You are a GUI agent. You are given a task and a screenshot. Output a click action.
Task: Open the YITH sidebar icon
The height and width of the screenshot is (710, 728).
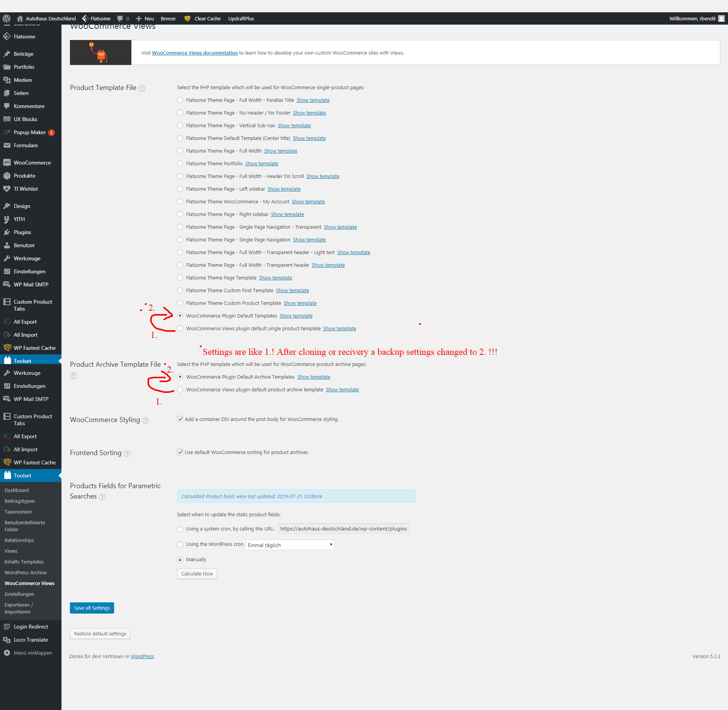point(7,219)
